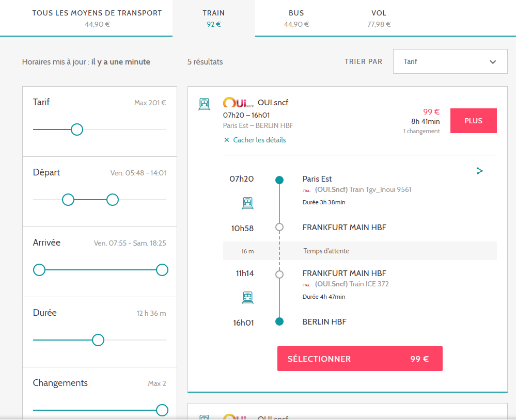516x420 pixels.
Task: Click the Tarif price slider handle
Action: click(x=76, y=130)
